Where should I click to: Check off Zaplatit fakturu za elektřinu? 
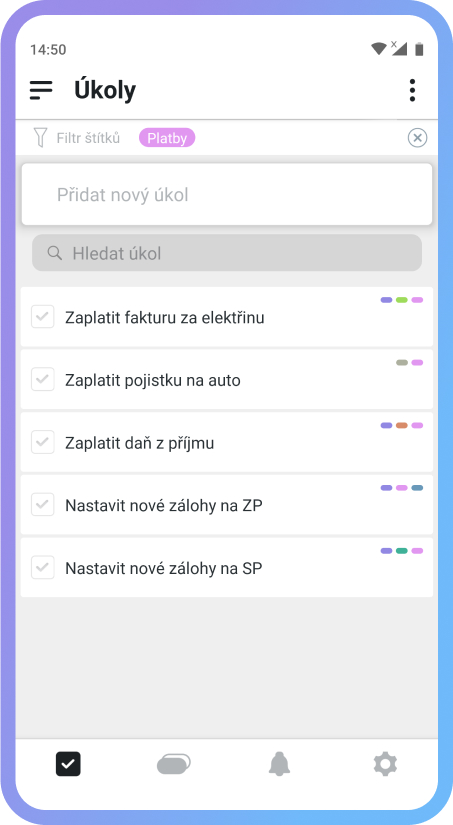point(43,317)
